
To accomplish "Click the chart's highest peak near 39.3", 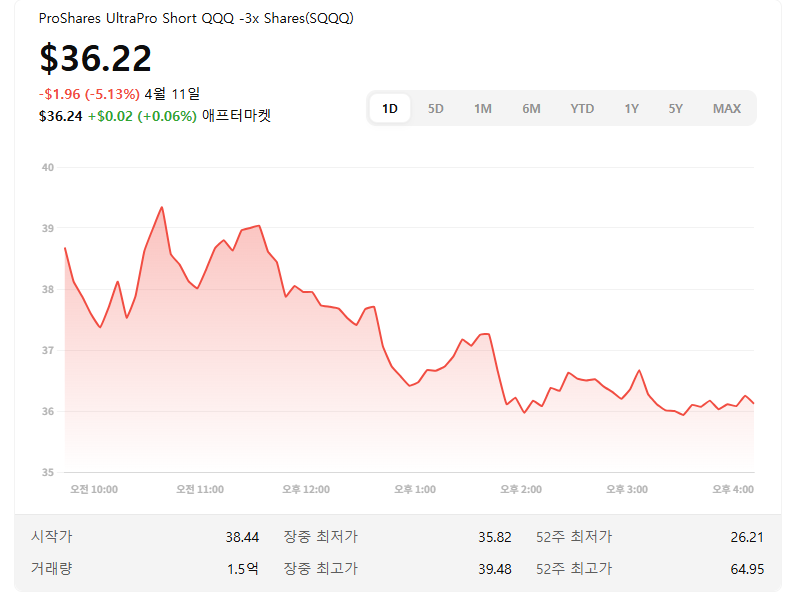I will (162, 207).
